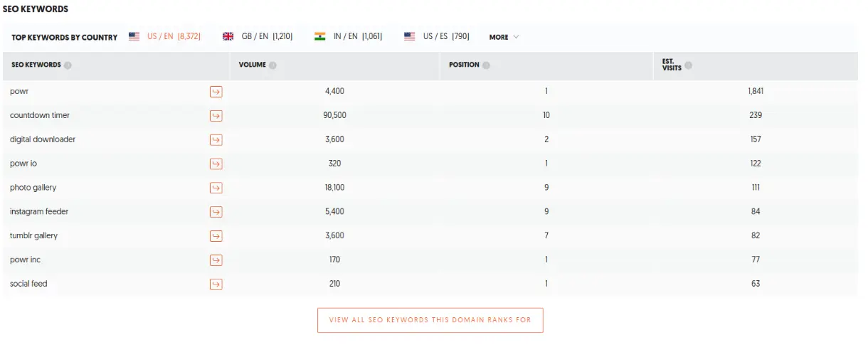Viewport: 868px width, 347px height.
Task: Open the link arrow for instagram feeder
Action: click(x=216, y=212)
